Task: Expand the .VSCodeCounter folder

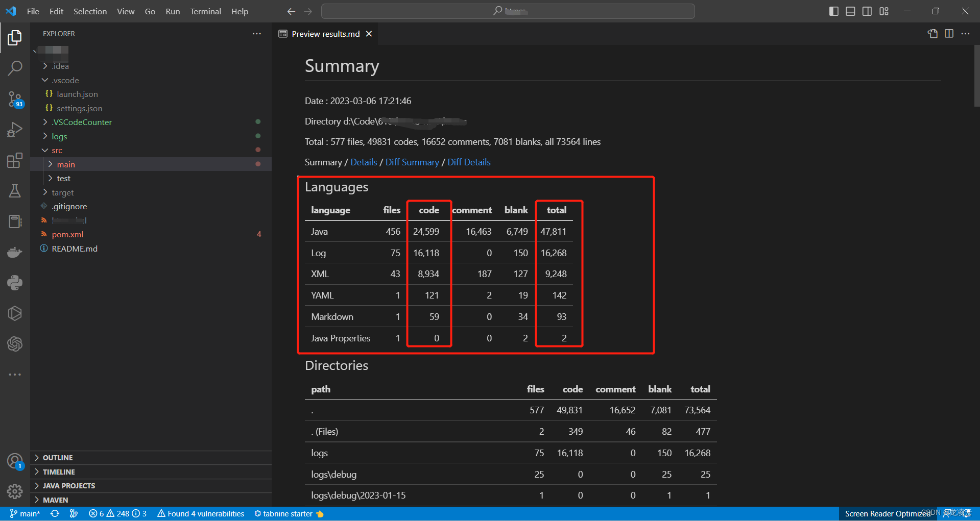Action: pyautogui.click(x=151, y=122)
